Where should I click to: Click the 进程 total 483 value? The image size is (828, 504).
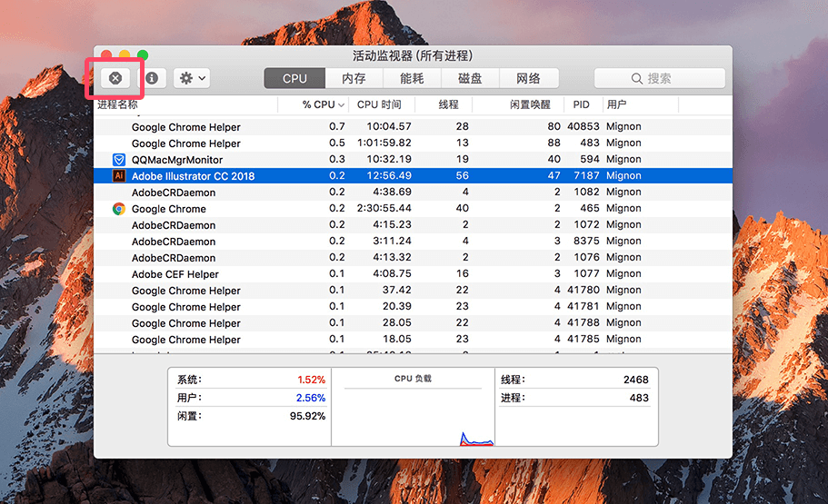[x=639, y=398]
